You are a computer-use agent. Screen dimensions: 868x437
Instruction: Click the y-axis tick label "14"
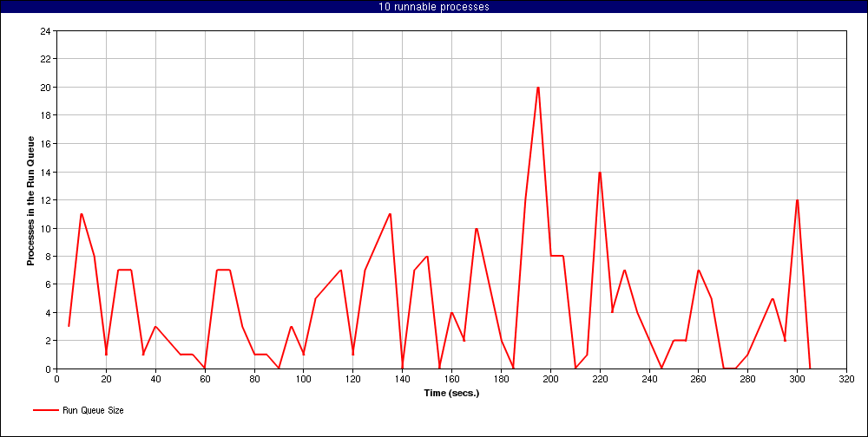click(x=45, y=172)
